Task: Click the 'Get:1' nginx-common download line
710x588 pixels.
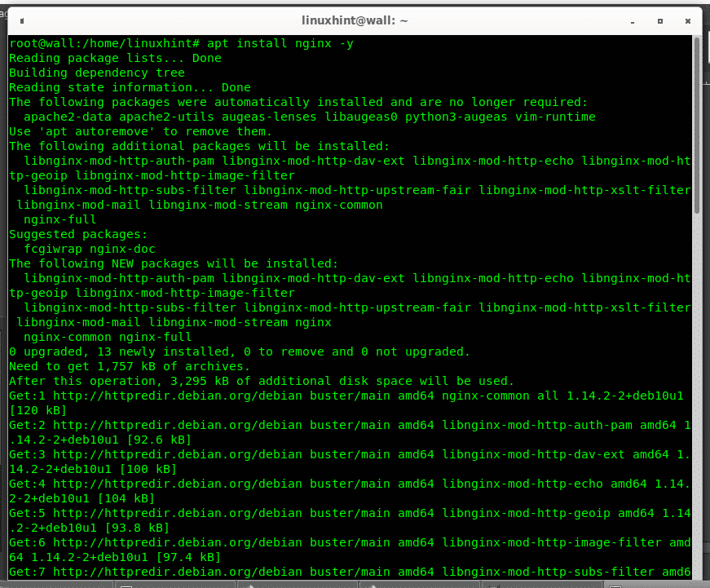Action: coord(346,396)
